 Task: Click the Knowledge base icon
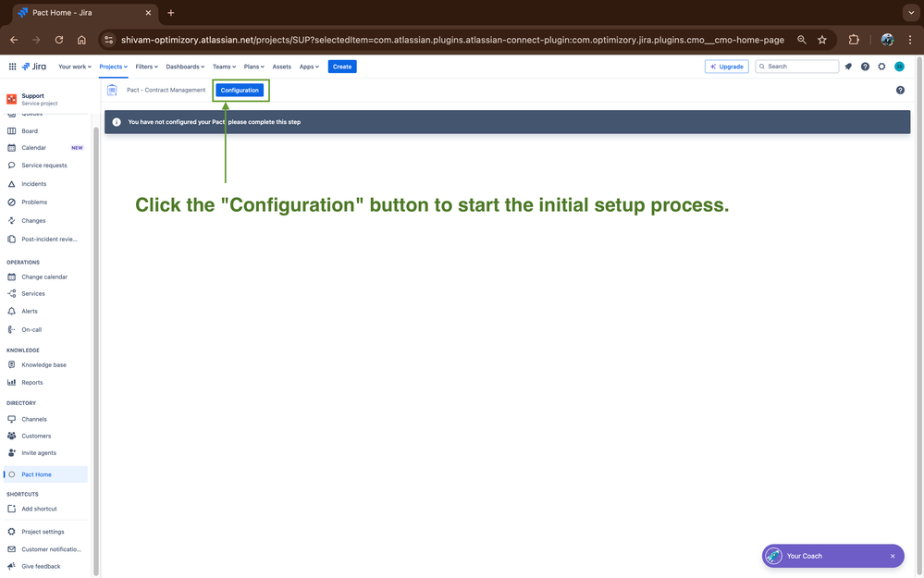pos(11,364)
